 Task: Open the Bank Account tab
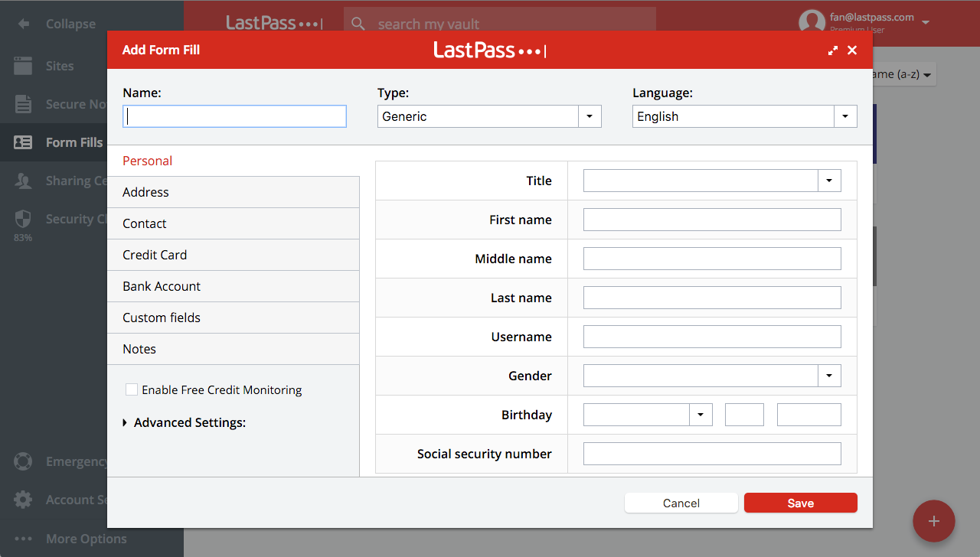[233, 286]
